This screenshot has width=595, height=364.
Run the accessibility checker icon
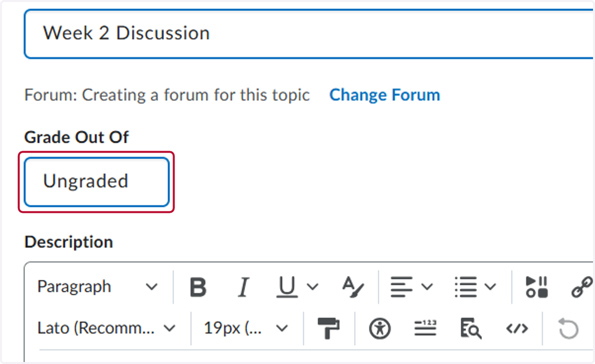click(380, 328)
